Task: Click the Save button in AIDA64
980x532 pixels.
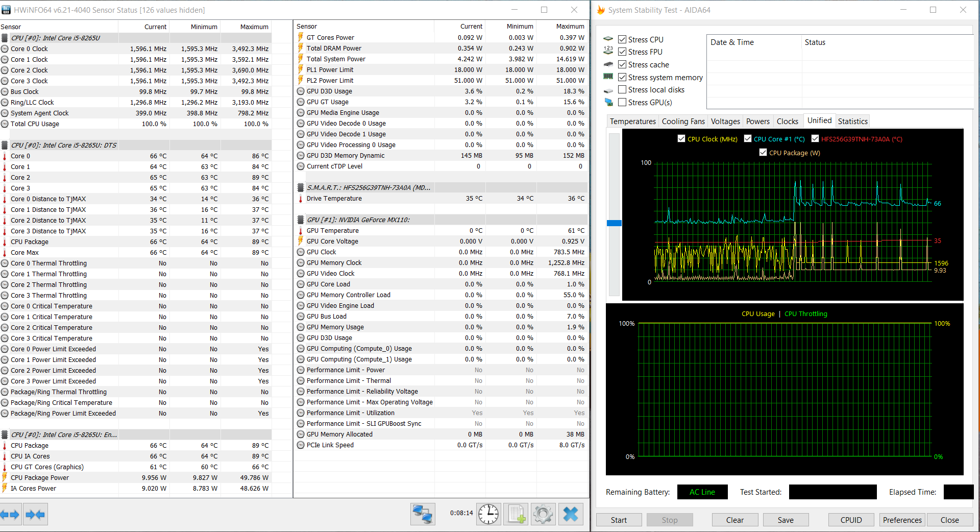Action: pos(786,520)
